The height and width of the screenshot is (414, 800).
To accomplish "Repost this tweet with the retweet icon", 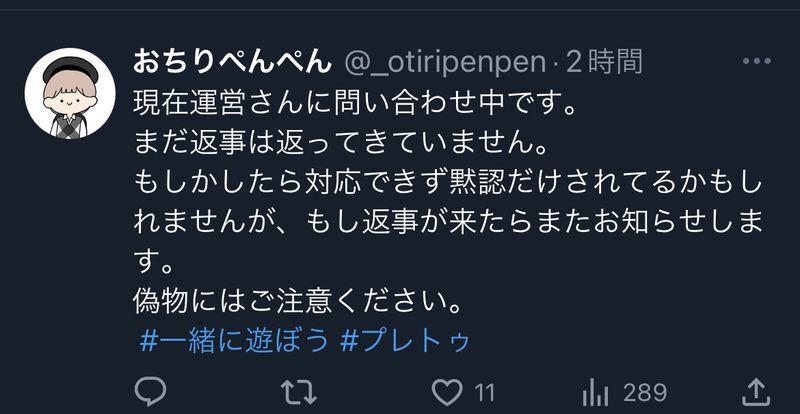I will pos(299,393).
